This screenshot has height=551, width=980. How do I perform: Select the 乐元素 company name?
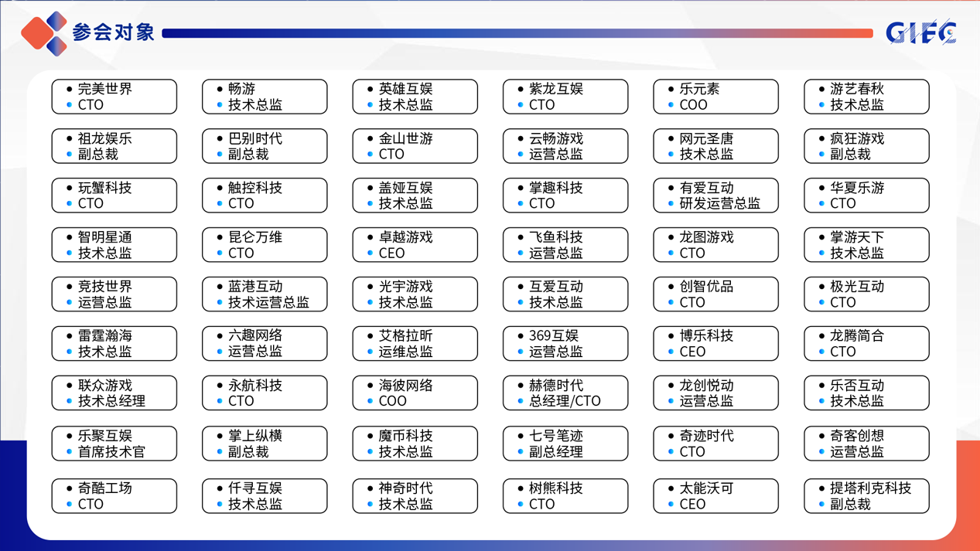(x=700, y=89)
